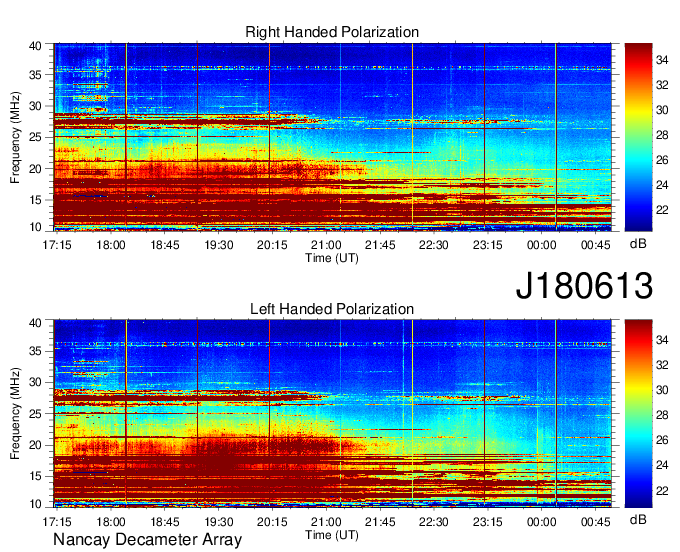Click the 21:00 tick on Left Handed time axis
The width and height of the screenshot is (680, 552).
(326, 522)
